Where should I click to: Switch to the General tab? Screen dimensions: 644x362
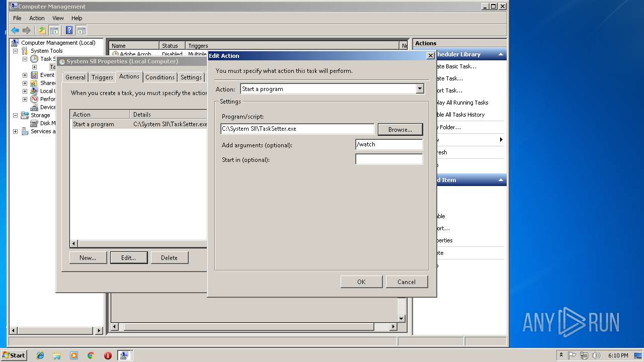click(75, 77)
